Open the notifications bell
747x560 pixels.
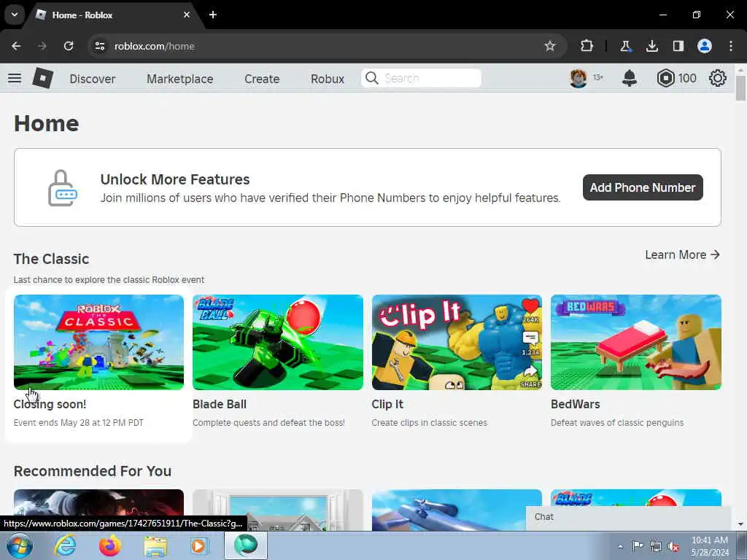[x=630, y=78]
